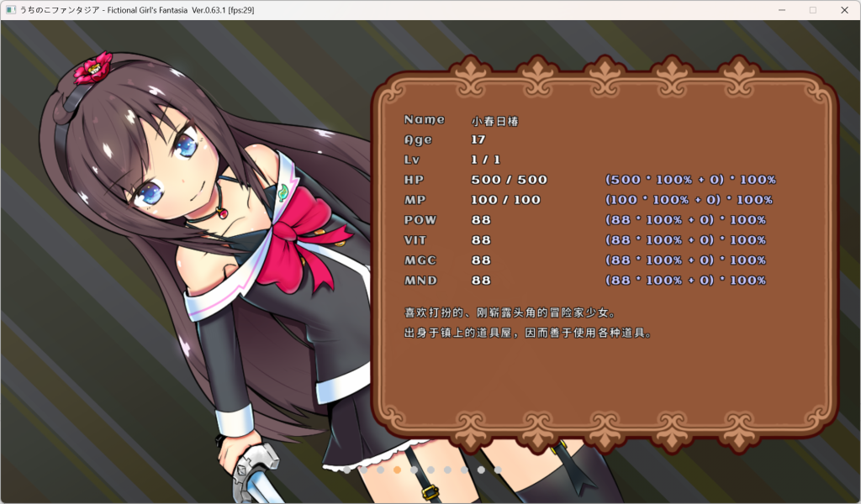
Task: Select the third page dot
Action: pos(381,470)
